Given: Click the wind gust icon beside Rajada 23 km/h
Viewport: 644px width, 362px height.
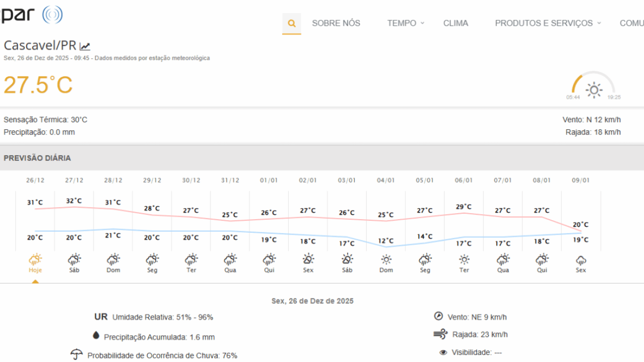Looking at the screenshot, I should point(439,333).
